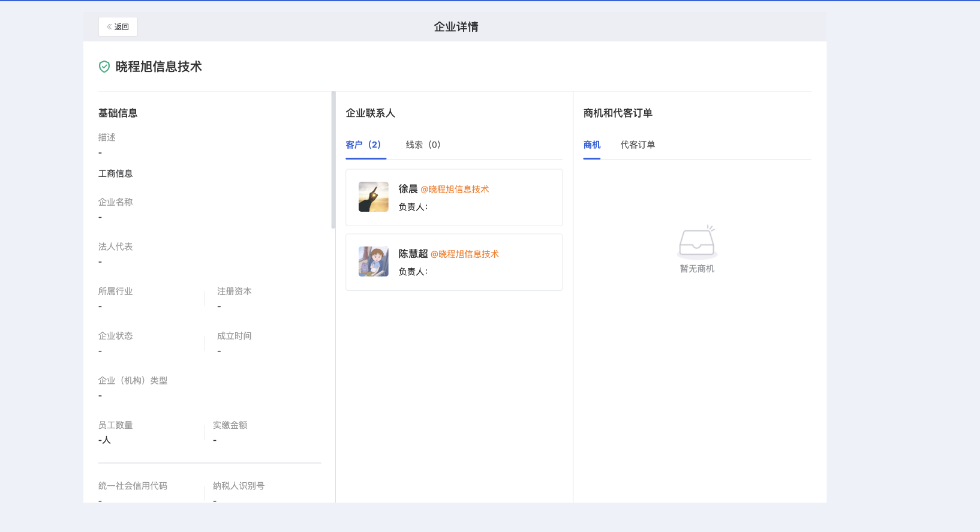Switch to the 线索 (0) tab
This screenshot has width=980, height=532.
(423, 145)
